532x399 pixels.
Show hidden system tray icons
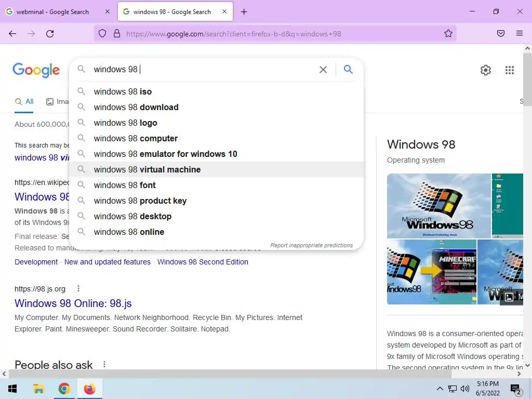pyautogui.click(x=440, y=389)
